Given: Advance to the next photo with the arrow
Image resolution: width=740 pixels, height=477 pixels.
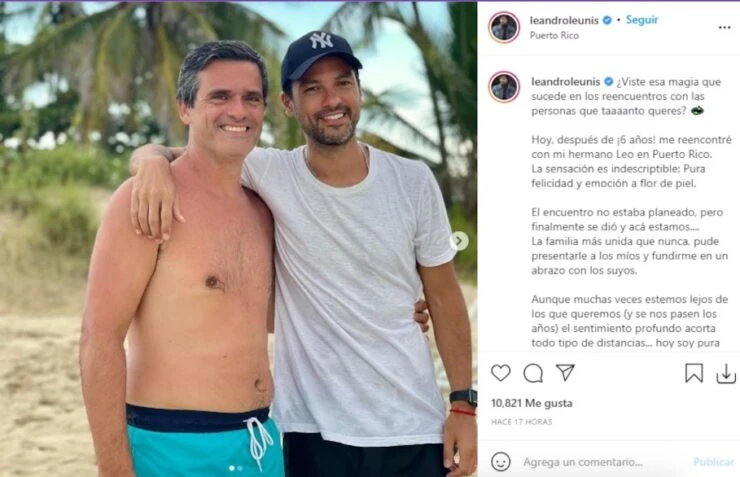Looking at the screenshot, I should (459, 240).
